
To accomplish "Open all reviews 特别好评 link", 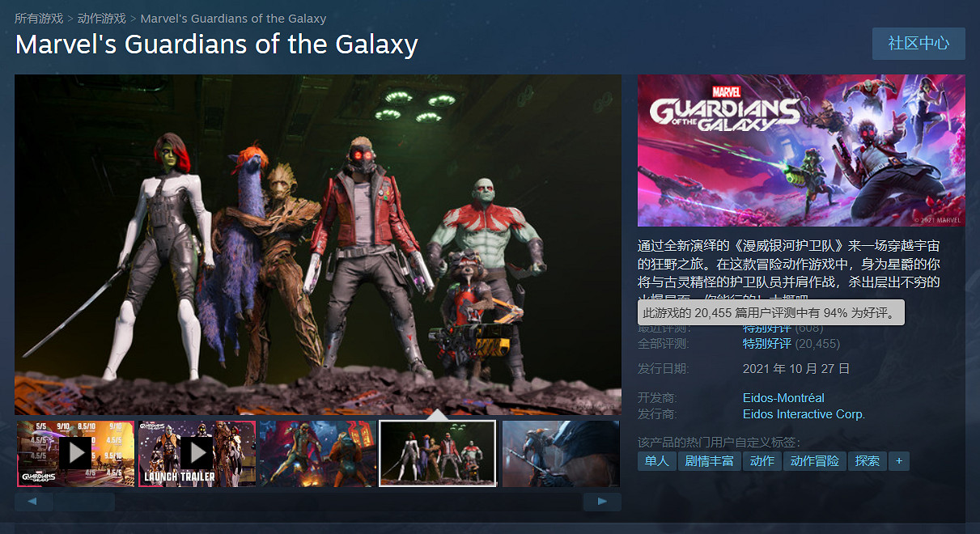I will 767,344.
